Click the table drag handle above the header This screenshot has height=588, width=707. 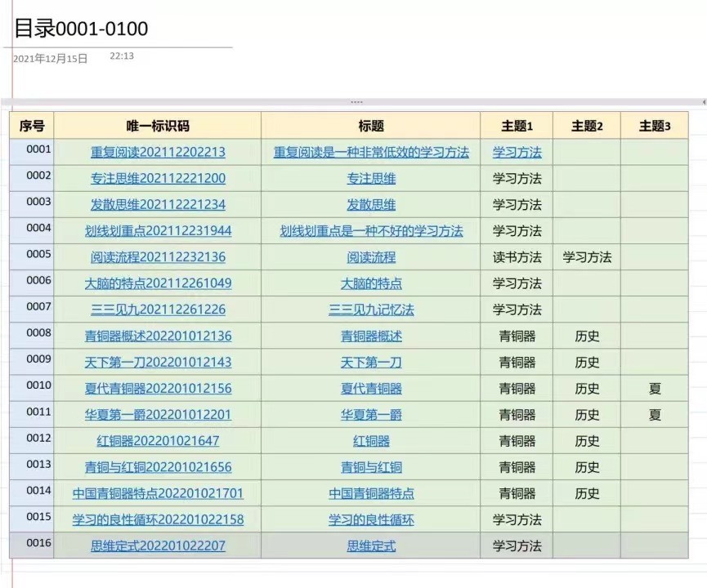click(356, 101)
